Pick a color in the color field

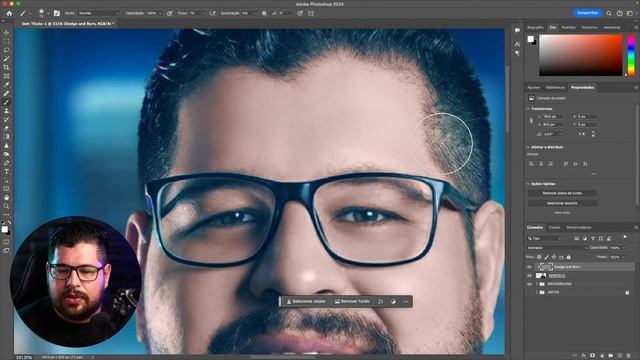581,55
